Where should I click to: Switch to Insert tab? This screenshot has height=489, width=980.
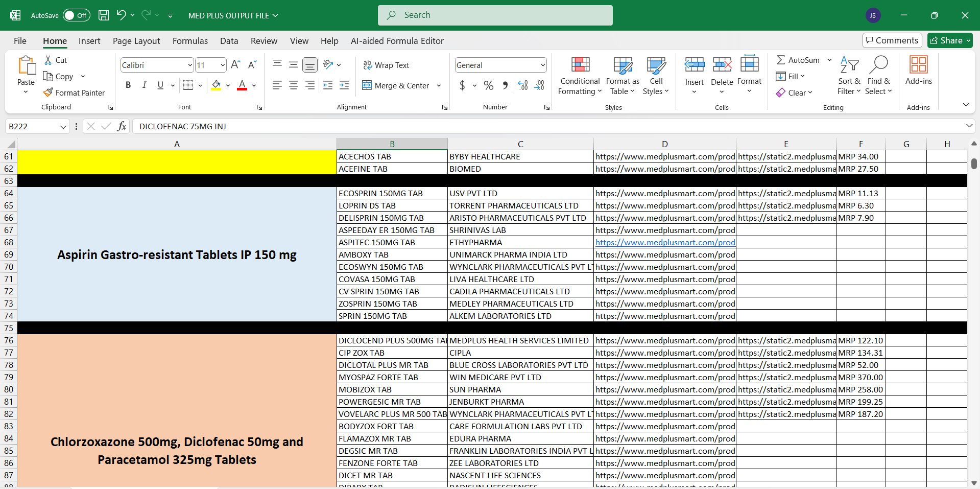[89, 41]
